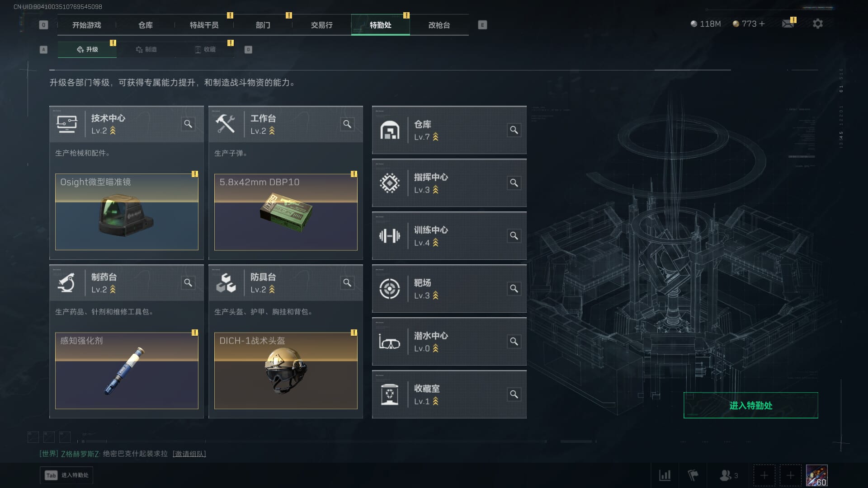868x488 pixels.
Task: Open the 改枪台 tab
Action: (x=439, y=25)
